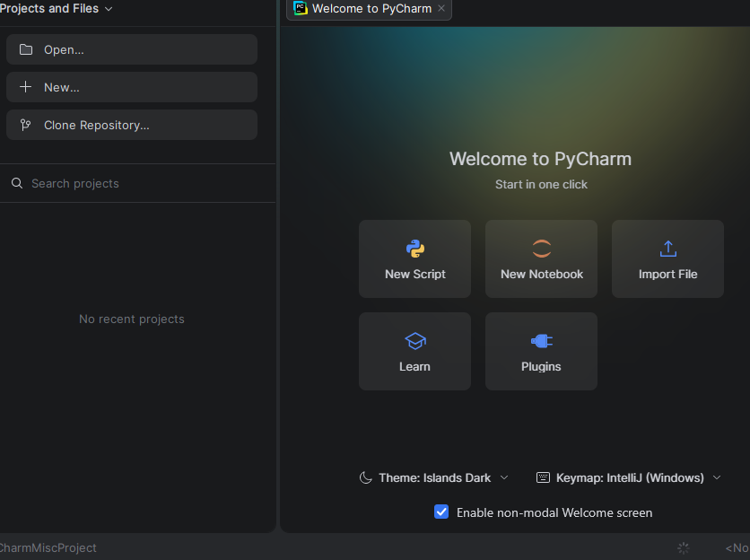The image size is (750, 560).
Task: Open the Learn tile
Action: 414,351
